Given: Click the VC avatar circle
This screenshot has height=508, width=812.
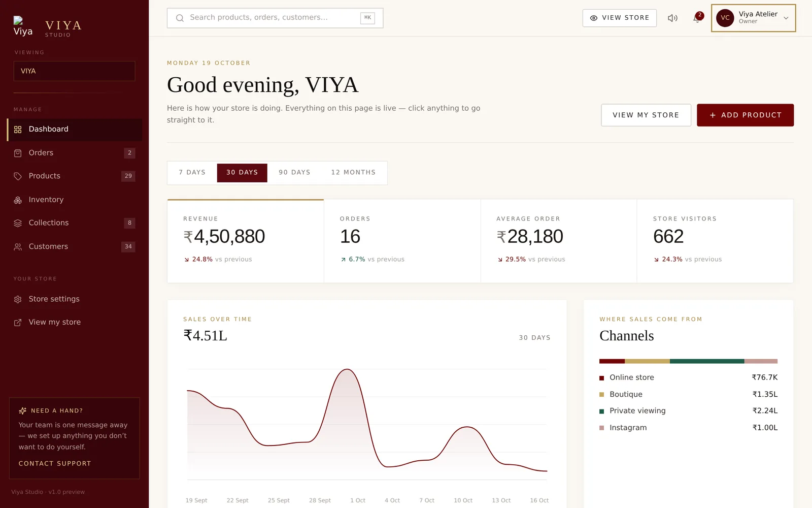Looking at the screenshot, I should [725, 18].
